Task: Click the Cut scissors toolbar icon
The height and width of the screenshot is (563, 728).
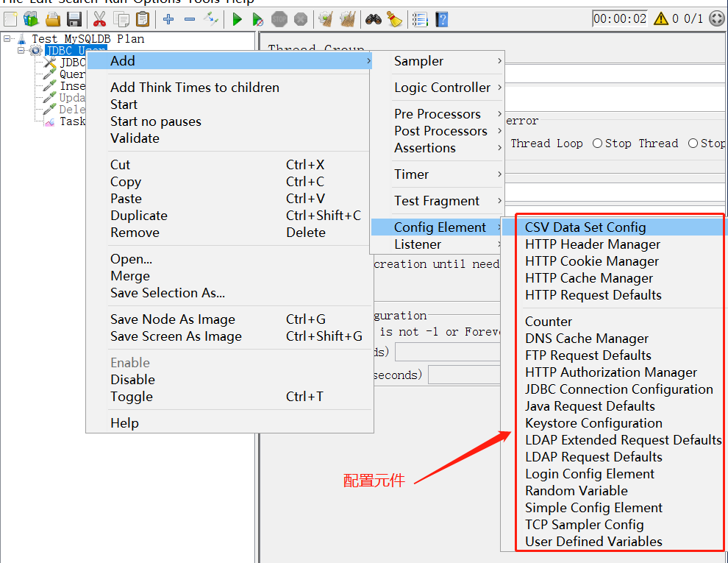Action: pyautogui.click(x=99, y=19)
